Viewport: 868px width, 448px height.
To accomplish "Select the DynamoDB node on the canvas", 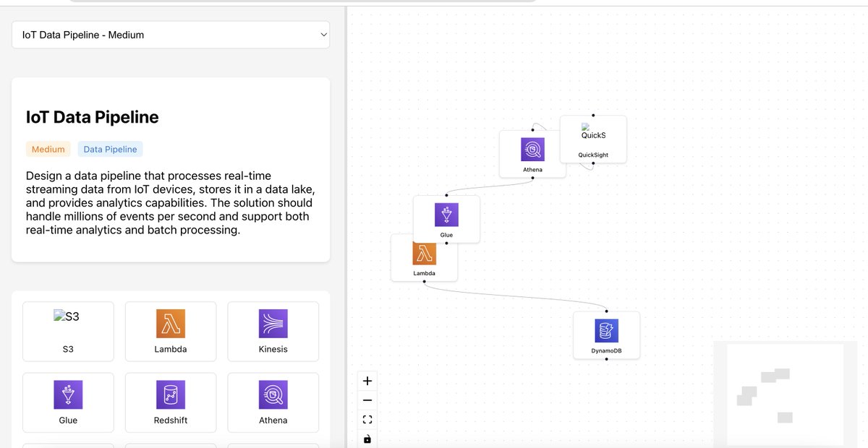I will [x=606, y=335].
